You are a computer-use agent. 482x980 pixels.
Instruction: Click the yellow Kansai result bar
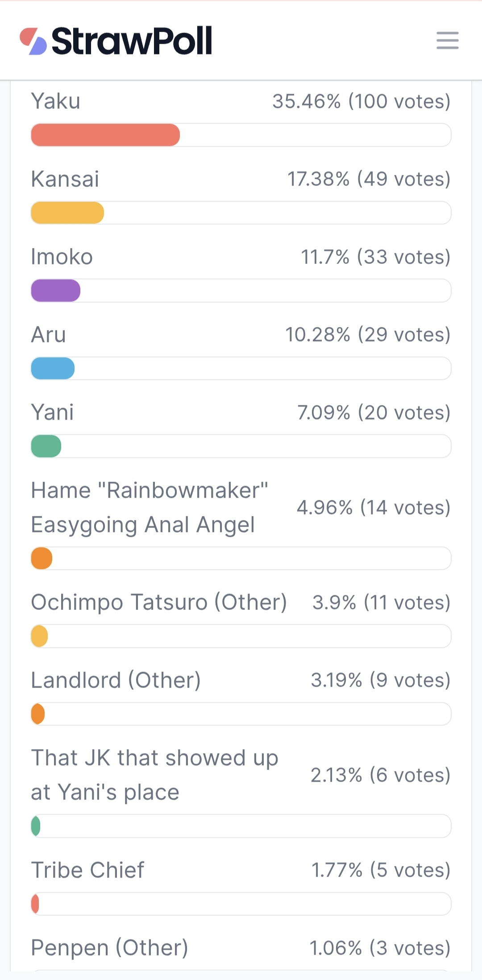point(67,213)
